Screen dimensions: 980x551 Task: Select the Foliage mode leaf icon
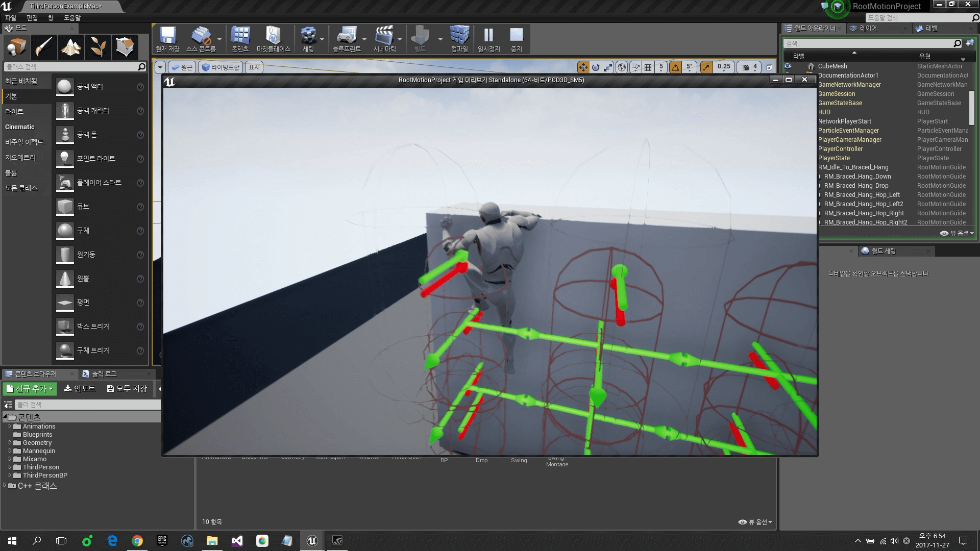coord(97,47)
